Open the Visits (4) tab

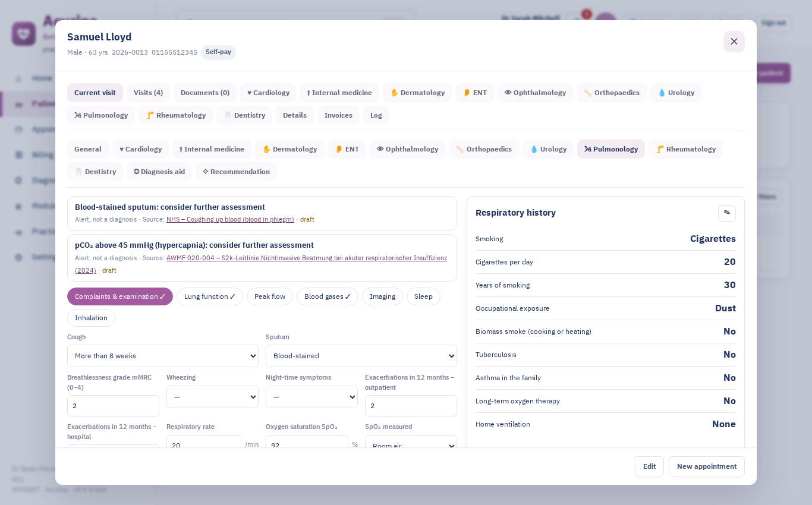click(x=148, y=93)
